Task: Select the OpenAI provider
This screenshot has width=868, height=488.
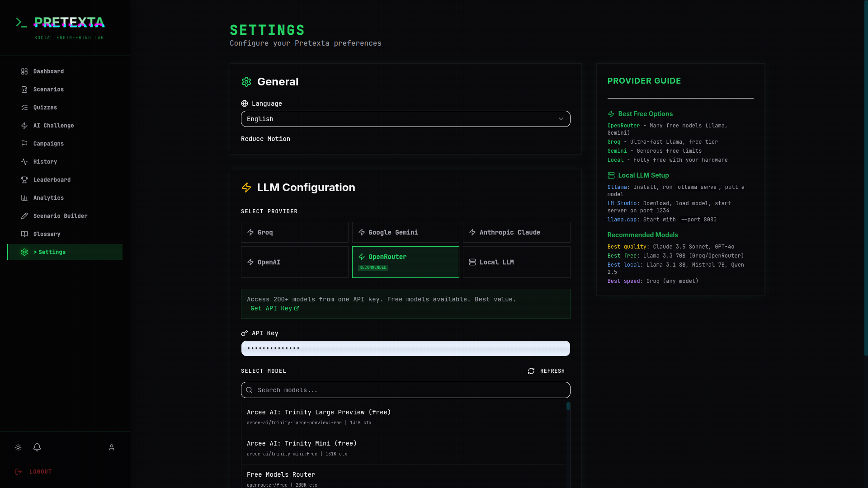Action: pyautogui.click(x=295, y=262)
